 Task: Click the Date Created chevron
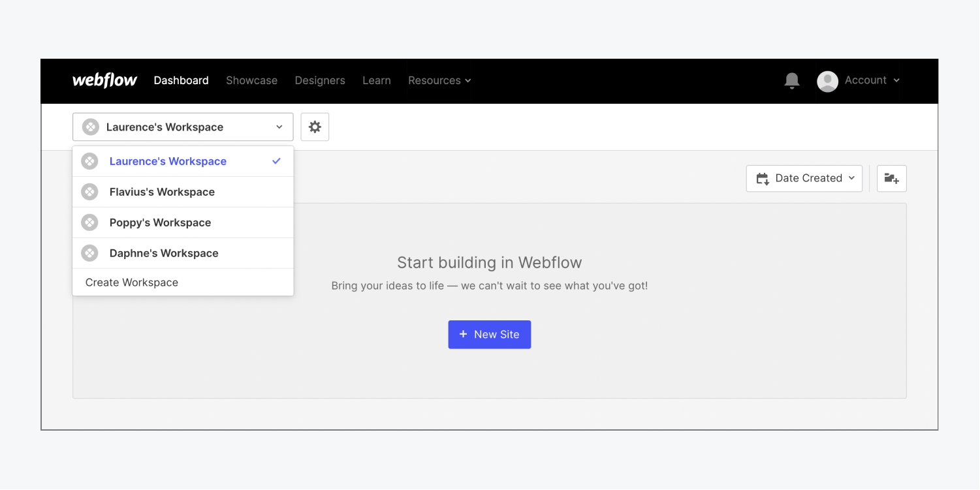pos(851,178)
